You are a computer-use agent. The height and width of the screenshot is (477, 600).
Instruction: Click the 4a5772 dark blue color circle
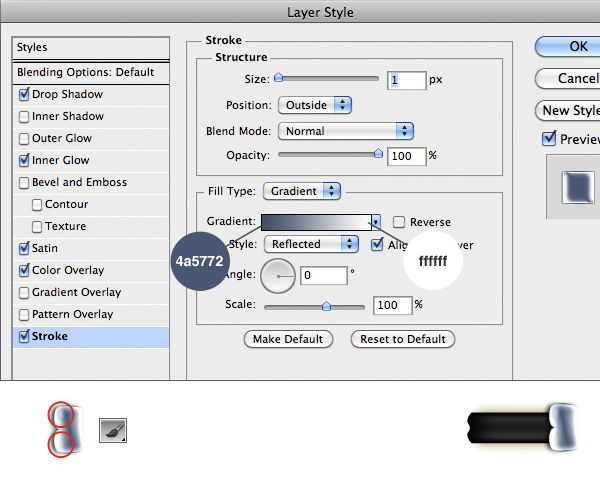click(x=199, y=260)
